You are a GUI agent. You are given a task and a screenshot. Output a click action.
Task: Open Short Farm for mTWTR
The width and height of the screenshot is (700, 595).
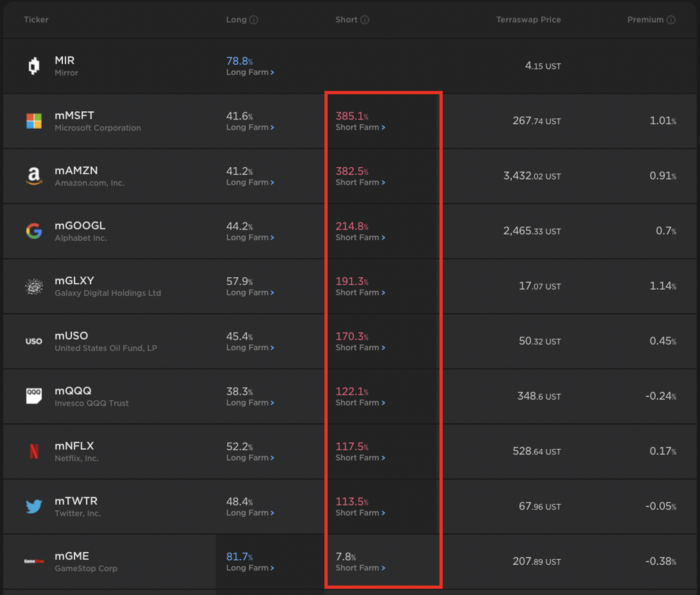tap(360, 513)
